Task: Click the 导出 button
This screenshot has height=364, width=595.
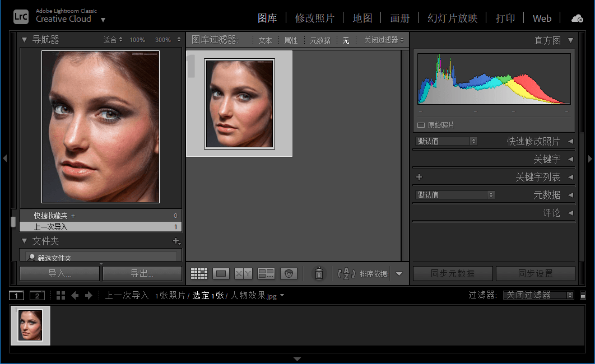Action: (x=142, y=273)
